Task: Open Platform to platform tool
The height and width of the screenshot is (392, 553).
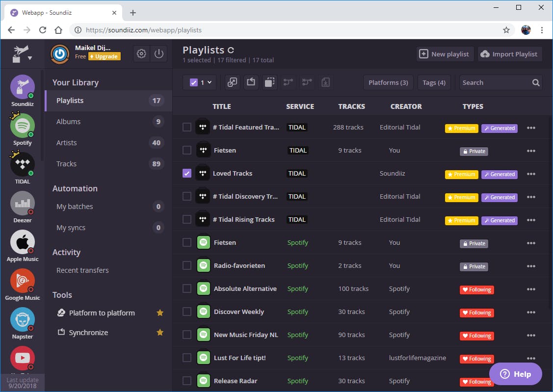Action: click(102, 313)
